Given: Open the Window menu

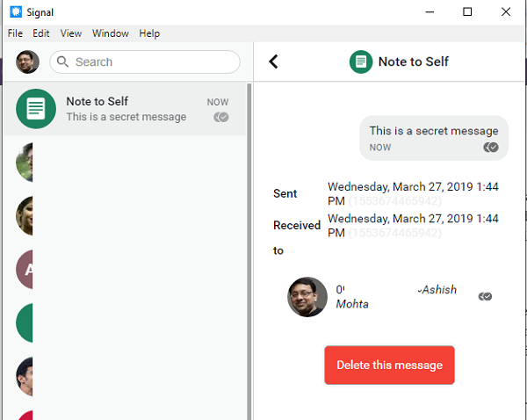Looking at the screenshot, I should 111,33.
